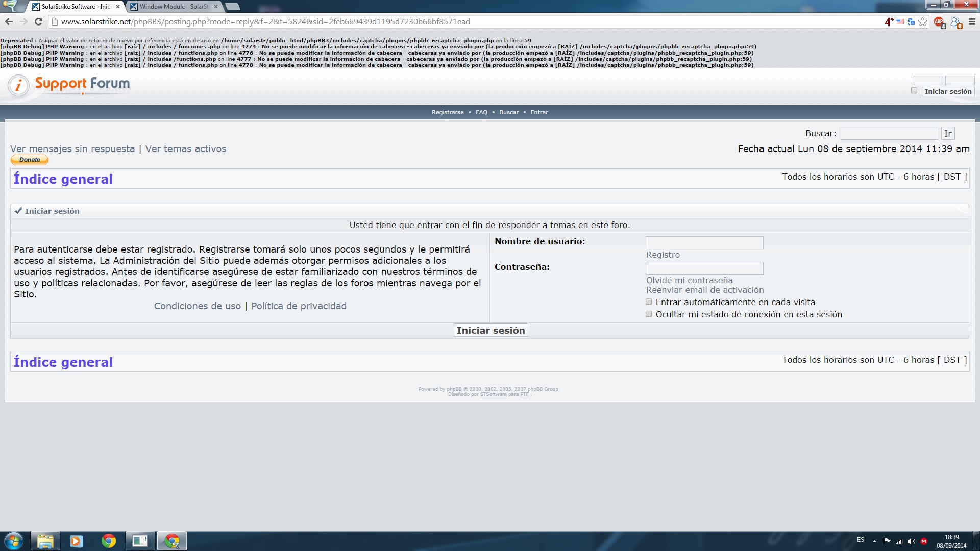980x551 pixels.
Task: Open the Chrome hamburger menu
Action: click(x=972, y=22)
